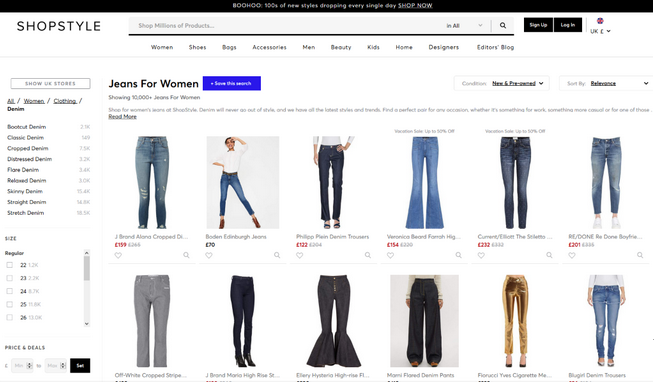
Task: Open the Fiorucci gold trousers thumbnail
Action: (x=515, y=321)
